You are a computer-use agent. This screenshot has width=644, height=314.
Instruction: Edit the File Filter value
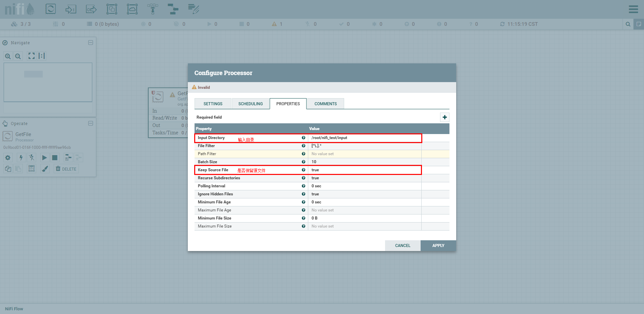tap(365, 146)
